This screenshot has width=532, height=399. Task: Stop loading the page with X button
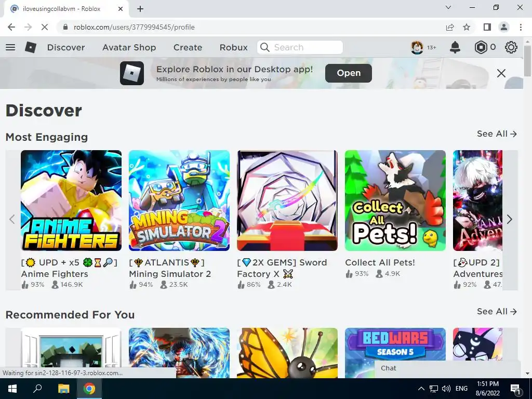(x=45, y=27)
